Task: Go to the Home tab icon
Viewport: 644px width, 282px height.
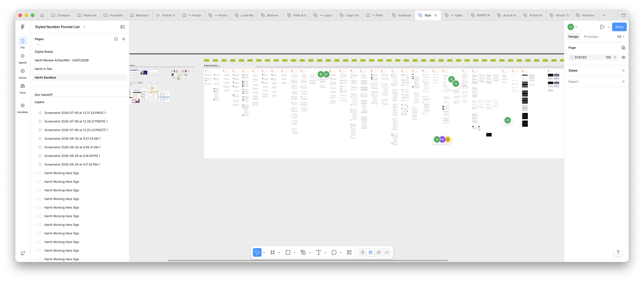Action: [x=42, y=15]
